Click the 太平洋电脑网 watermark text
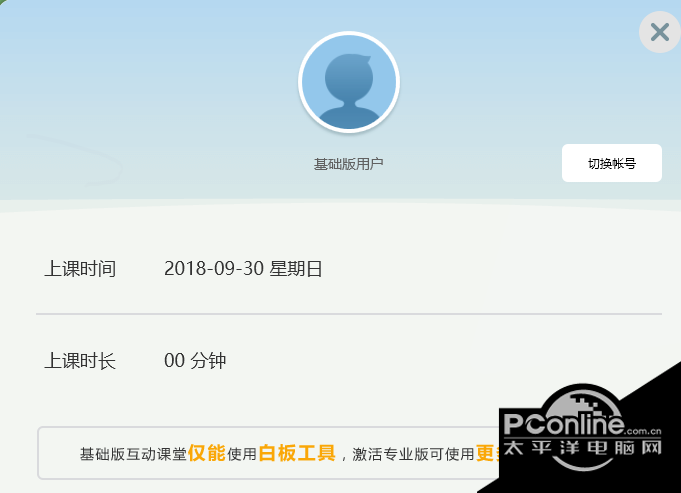The height and width of the screenshot is (493, 681). coord(582,447)
